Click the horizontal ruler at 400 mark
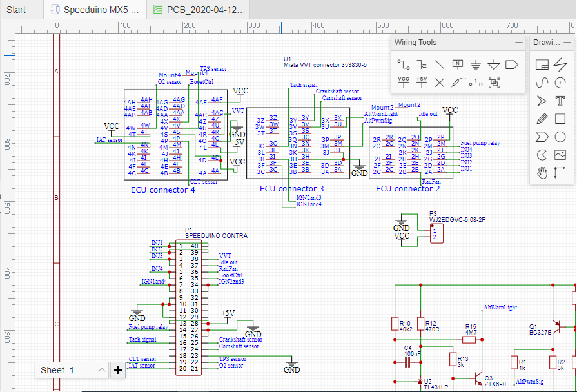The image size is (577, 392). 318,25
